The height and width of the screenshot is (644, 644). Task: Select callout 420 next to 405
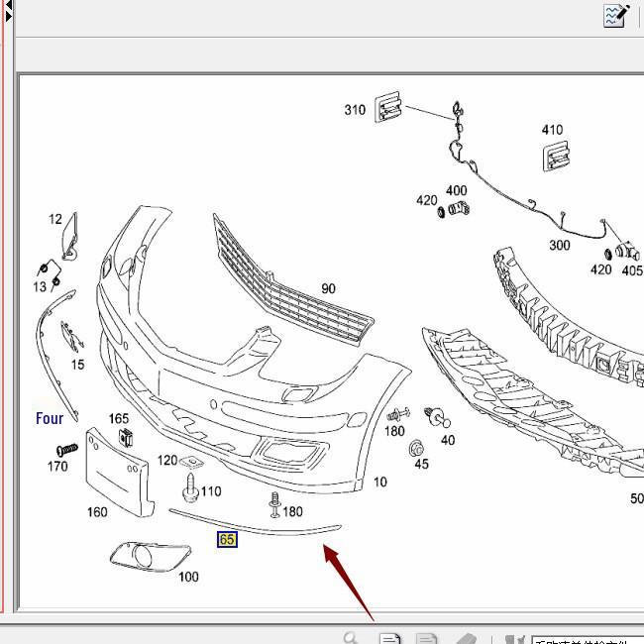(600, 269)
